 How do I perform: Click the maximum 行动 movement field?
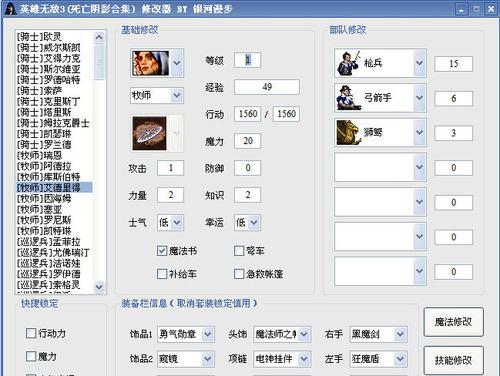pos(286,114)
